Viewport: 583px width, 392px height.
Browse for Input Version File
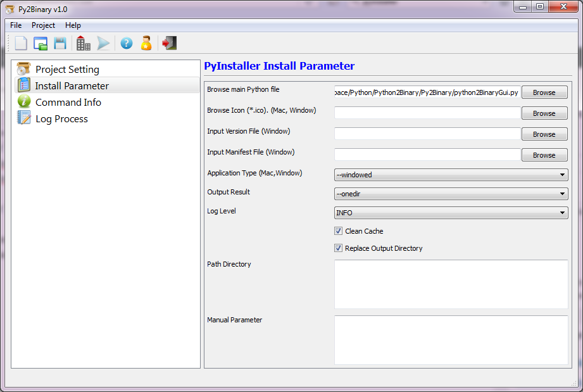tap(544, 134)
